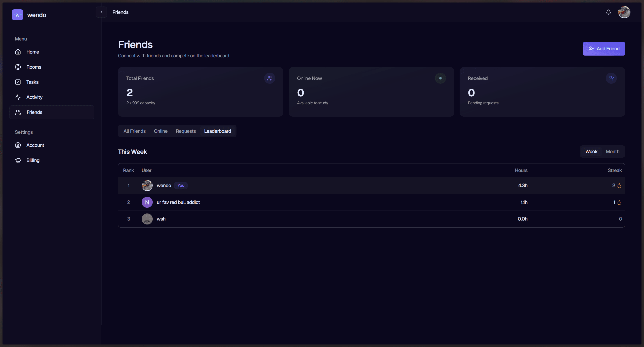Click the Add Friend button
Viewport: 644px width, 347px height.
(604, 49)
